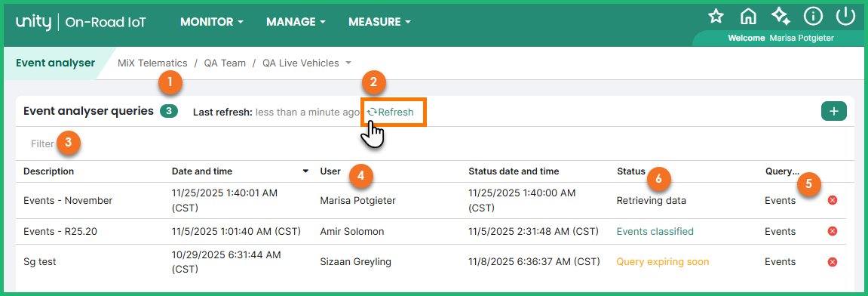Click the power logout icon

(846, 17)
